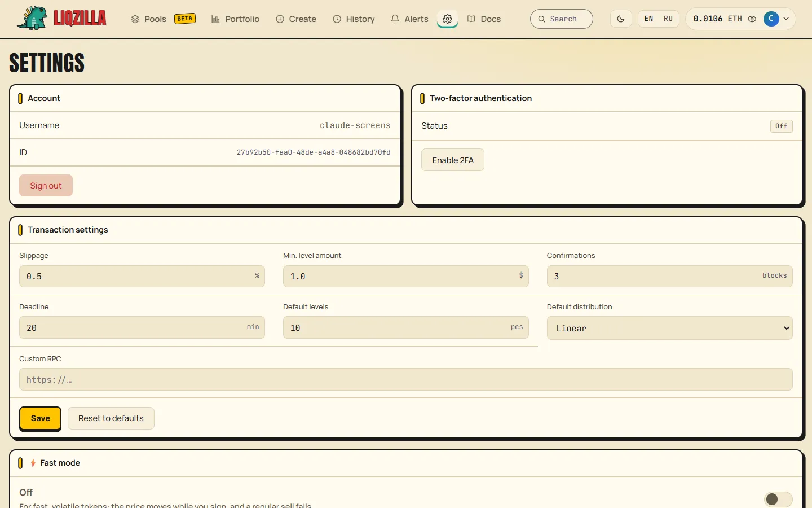
Task: Click the Alerts bell icon
Action: pos(395,19)
